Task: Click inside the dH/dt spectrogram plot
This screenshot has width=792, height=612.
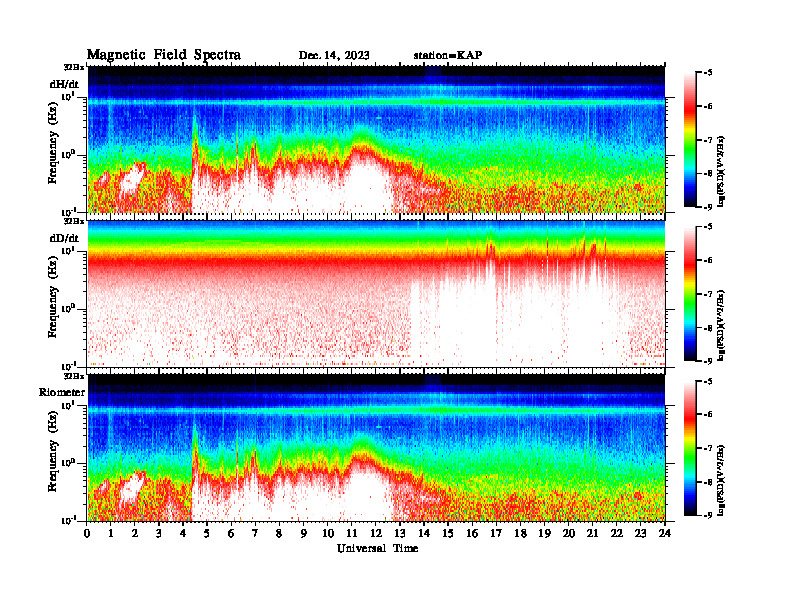Action: click(x=376, y=139)
